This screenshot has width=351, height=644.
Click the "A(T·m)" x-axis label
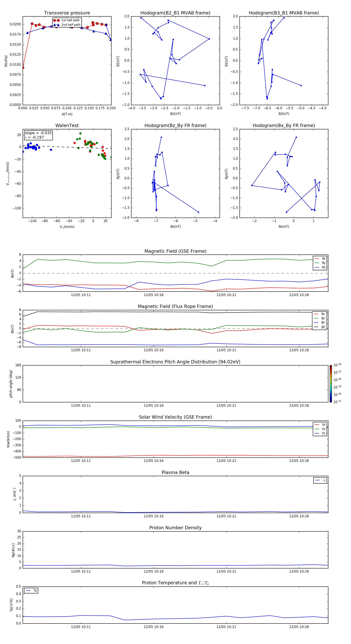click(67, 114)
